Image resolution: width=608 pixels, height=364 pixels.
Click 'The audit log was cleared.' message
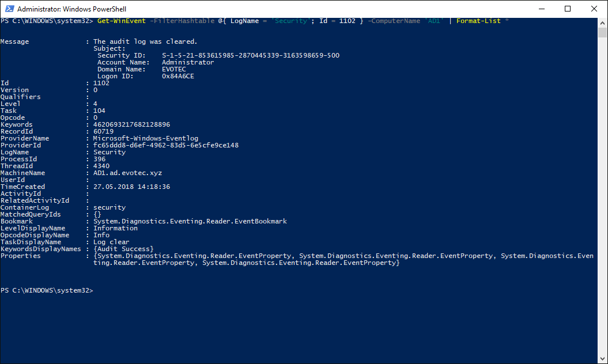(145, 41)
